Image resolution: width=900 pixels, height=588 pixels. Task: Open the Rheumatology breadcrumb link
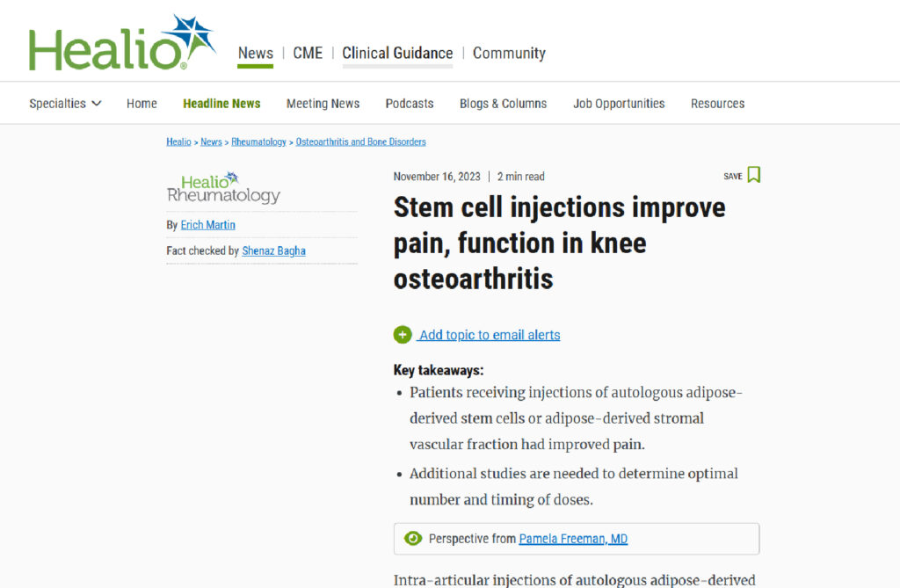[x=258, y=142]
